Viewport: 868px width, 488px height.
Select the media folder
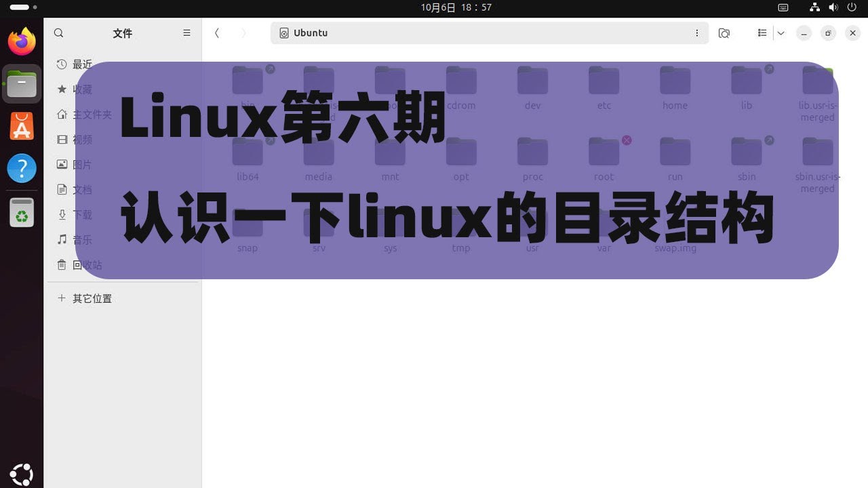[x=319, y=160]
